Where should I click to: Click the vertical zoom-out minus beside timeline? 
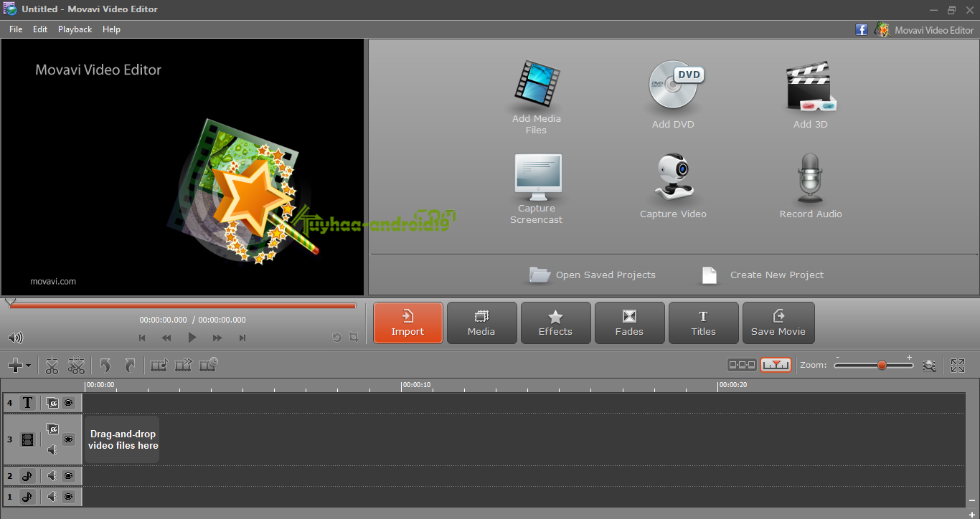click(x=972, y=500)
